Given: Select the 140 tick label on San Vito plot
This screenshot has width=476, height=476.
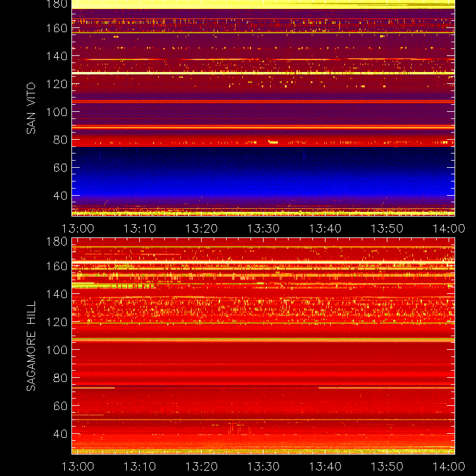Looking at the screenshot, I should tap(57, 56).
